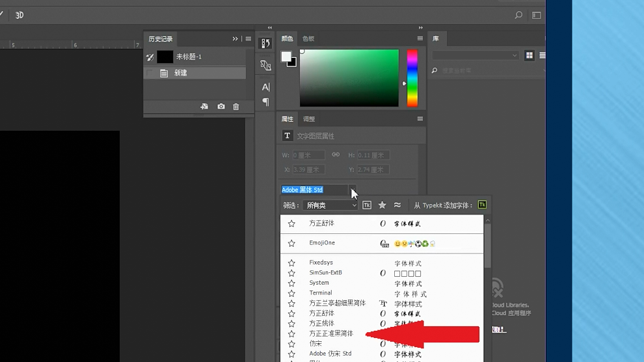The width and height of the screenshot is (644, 362).
Task: Select the 未标题-1 snapshot thumbnail
Action: click(x=165, y=57)
